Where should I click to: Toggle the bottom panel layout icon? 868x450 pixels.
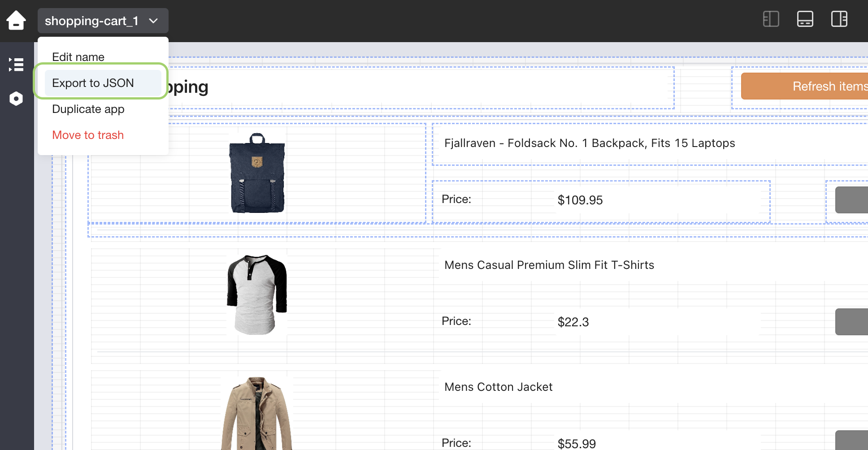(805, 19)
